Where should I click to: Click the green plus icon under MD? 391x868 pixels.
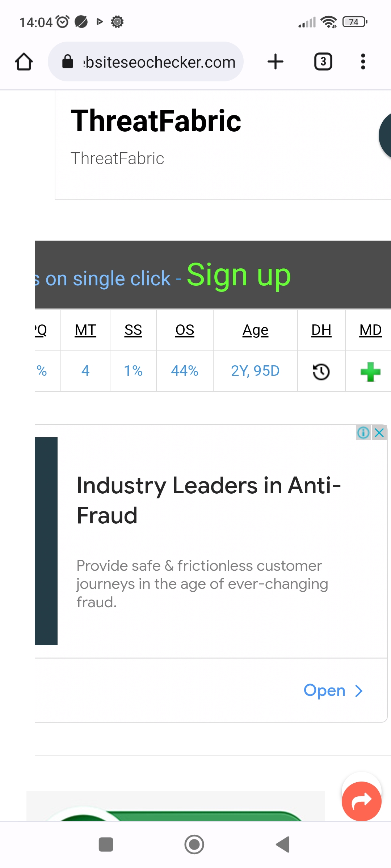370,371
